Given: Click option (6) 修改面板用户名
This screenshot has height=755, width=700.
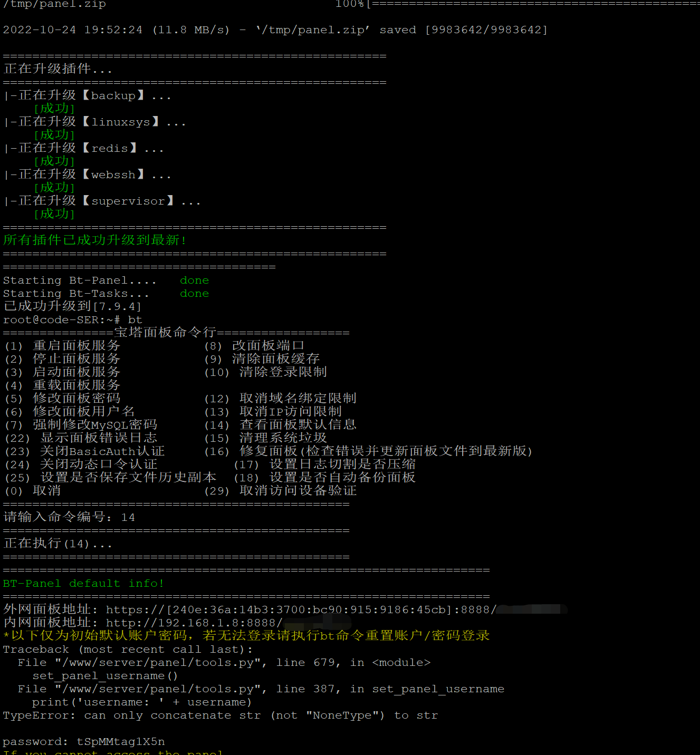Looking at the screenshot, I should (x=70, y=412).
